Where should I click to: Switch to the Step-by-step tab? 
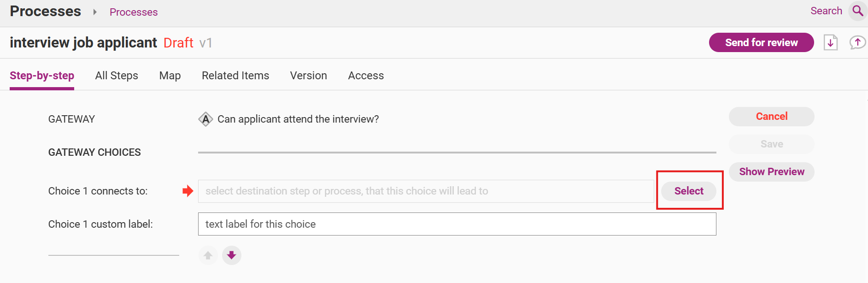(42, 76)
